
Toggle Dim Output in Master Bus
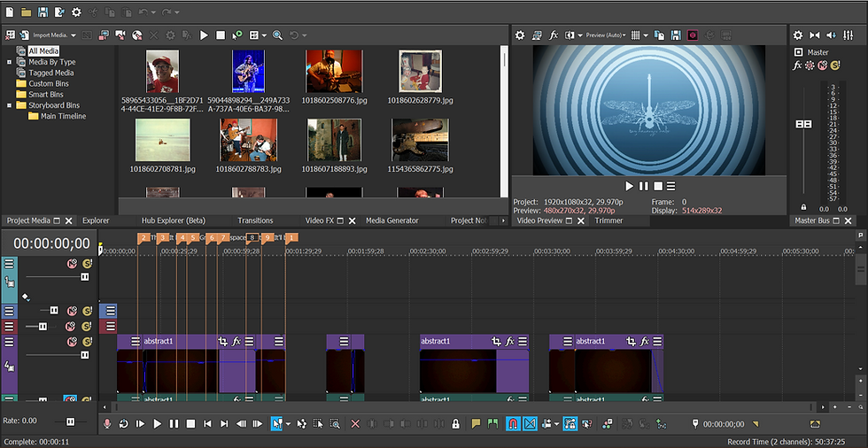pyautogui.click(x=831, y=35)
